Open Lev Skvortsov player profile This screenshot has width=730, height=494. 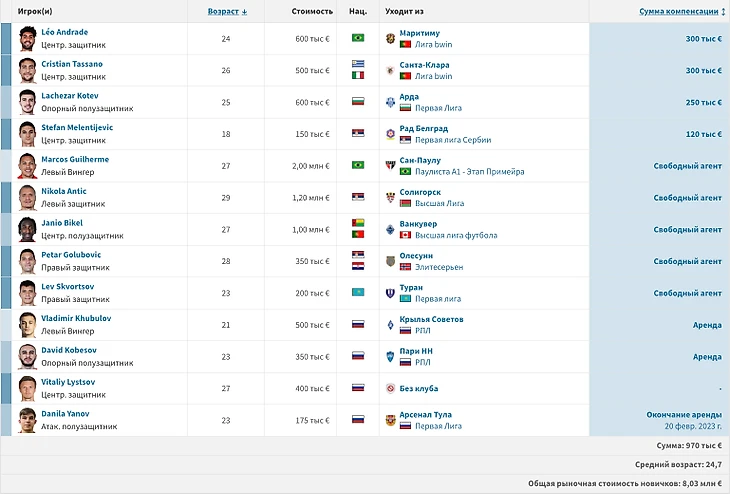pos(68,286)
